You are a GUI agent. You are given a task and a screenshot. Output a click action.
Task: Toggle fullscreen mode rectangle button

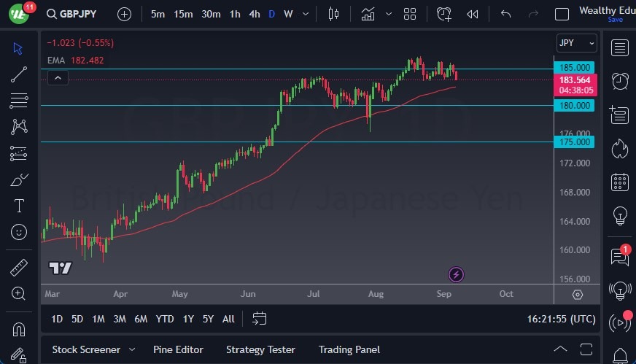(562, 14)
